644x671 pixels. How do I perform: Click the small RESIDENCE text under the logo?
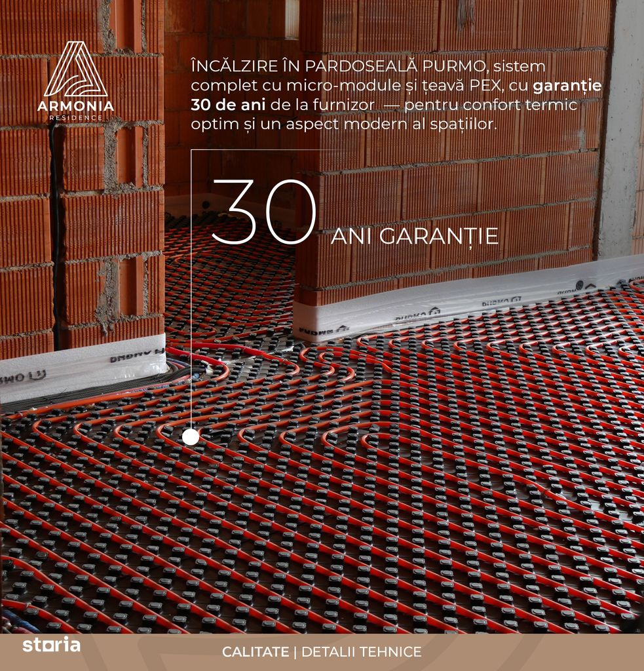75,118
